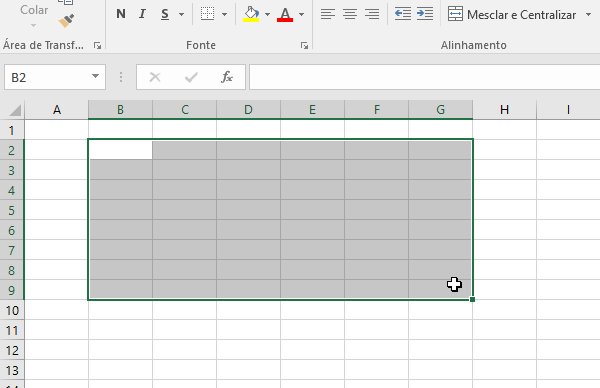Select row 10 header

[x=12, y=310]
